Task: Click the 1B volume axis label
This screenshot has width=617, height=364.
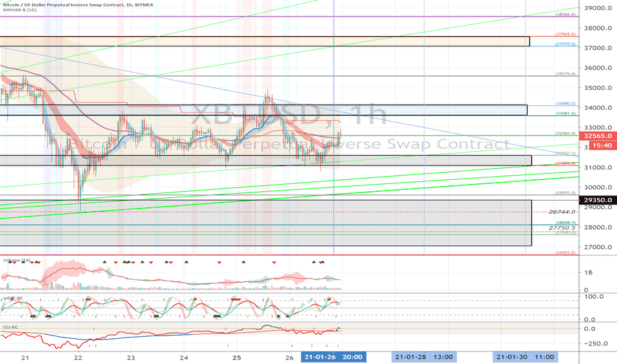Action: tap(589, 272)
